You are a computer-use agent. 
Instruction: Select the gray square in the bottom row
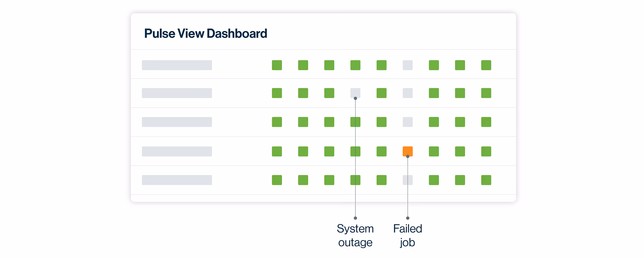click(x=408, y=180)
